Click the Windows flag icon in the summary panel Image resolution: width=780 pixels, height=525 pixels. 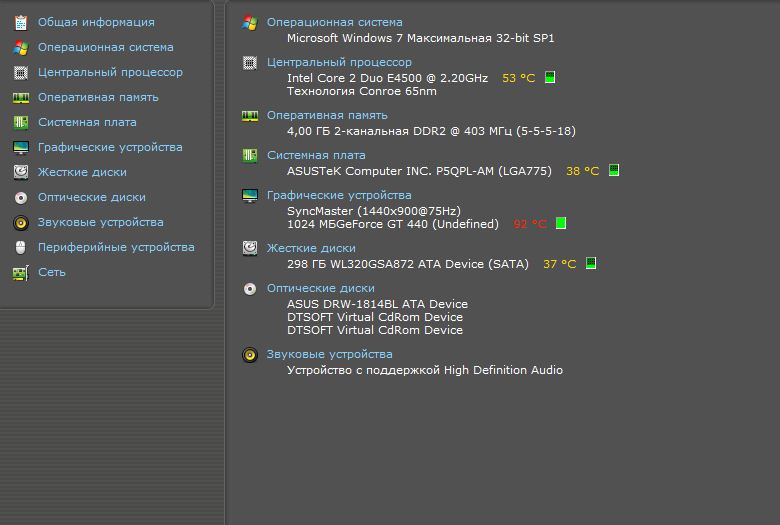[x=250, y=22]
